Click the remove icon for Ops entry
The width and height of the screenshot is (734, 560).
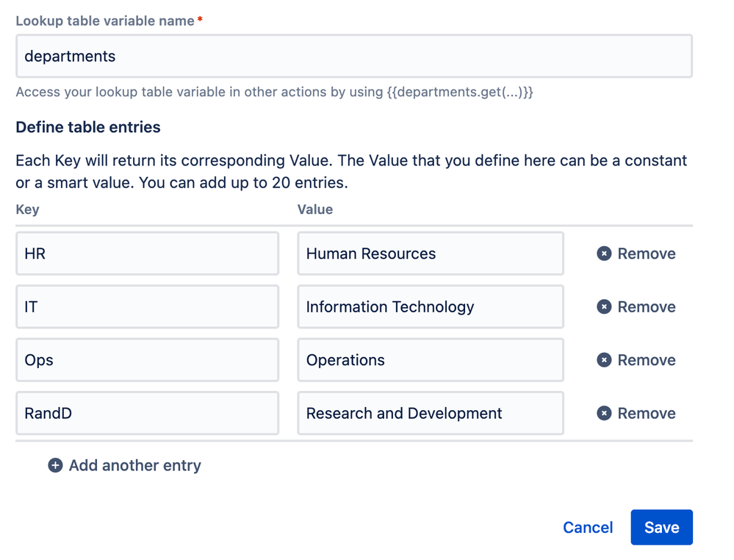coord(604,360)
